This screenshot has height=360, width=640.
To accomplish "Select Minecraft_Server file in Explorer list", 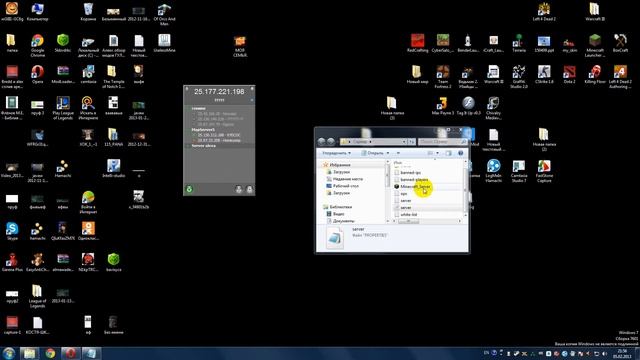I will coord(412,186).
